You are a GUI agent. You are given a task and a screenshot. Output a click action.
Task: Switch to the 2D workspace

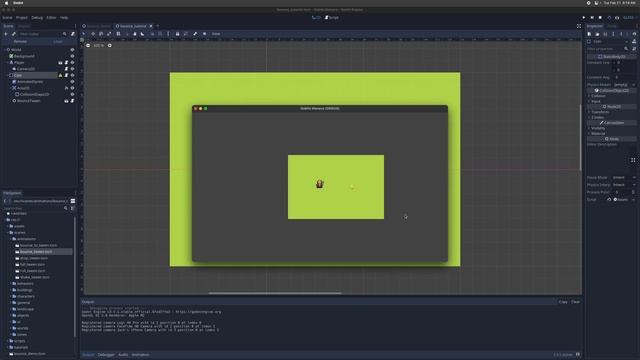tap(316, 18)
